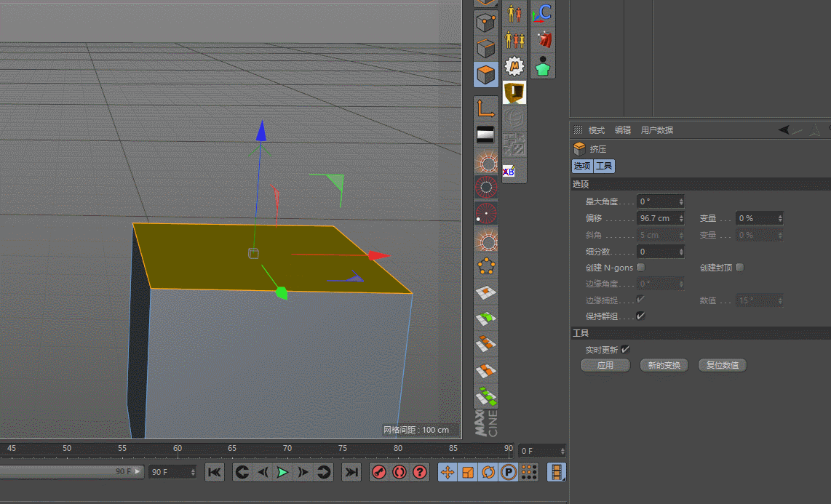Click the green axis handle cube

coord(282,293)
